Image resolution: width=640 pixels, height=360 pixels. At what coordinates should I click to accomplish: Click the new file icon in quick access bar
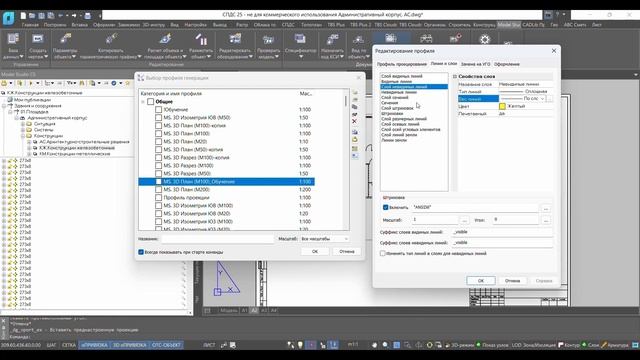point(23,16)
